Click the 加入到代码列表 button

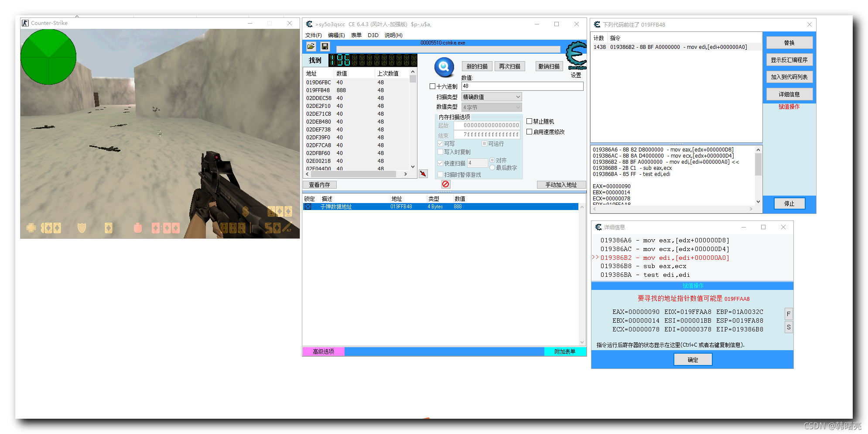(x=789, y=77)
